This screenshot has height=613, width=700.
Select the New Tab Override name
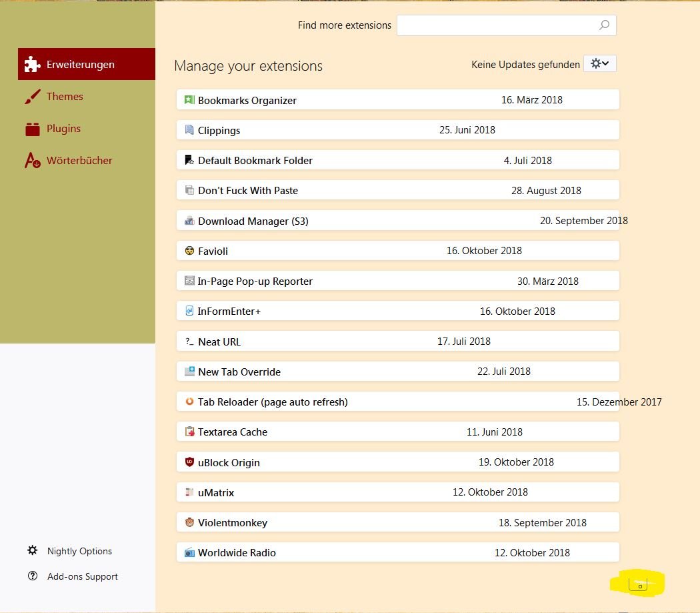[239, 372]
